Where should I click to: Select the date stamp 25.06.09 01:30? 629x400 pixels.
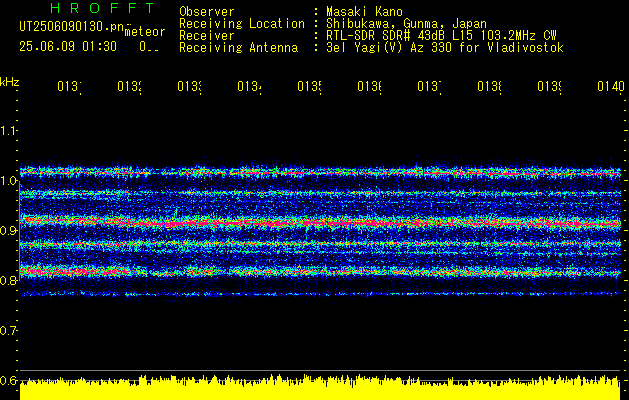68,47
